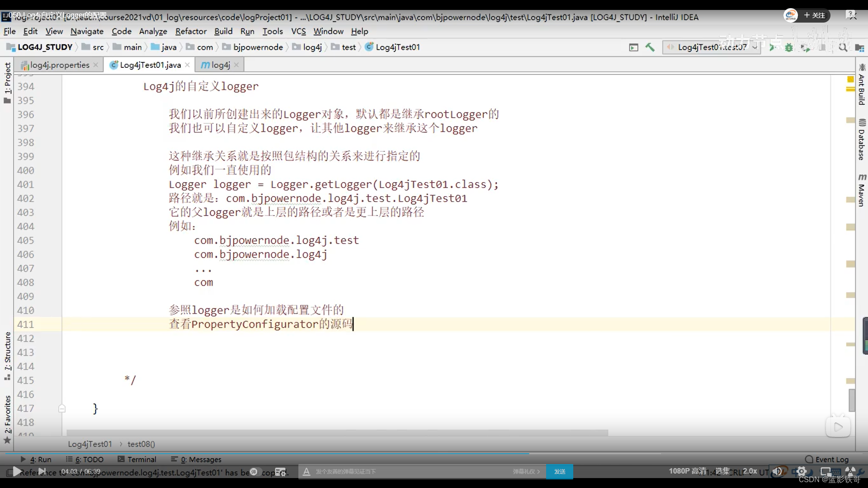Seek on the video progress bar

(x=434, y=453)
